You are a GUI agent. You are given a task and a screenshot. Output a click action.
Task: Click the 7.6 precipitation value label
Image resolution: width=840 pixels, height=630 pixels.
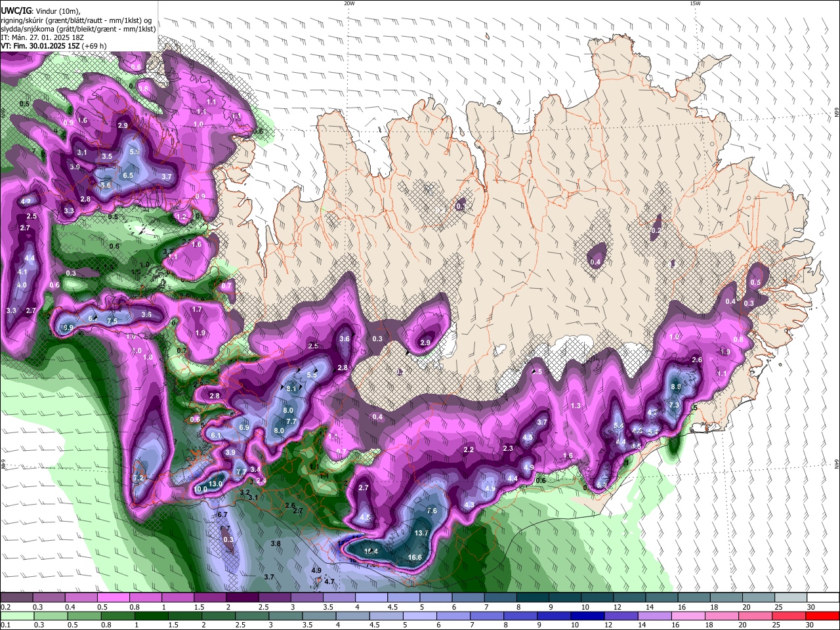click(432, 511)
